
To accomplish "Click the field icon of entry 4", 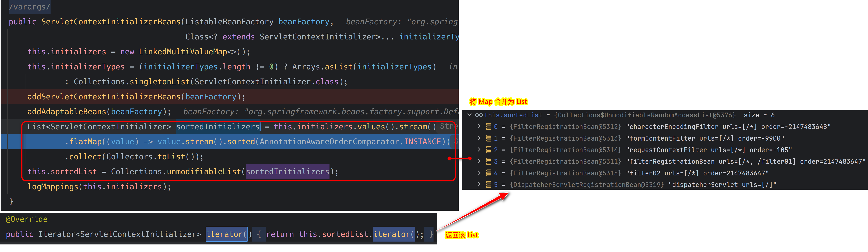I will [x=489, y=173].
